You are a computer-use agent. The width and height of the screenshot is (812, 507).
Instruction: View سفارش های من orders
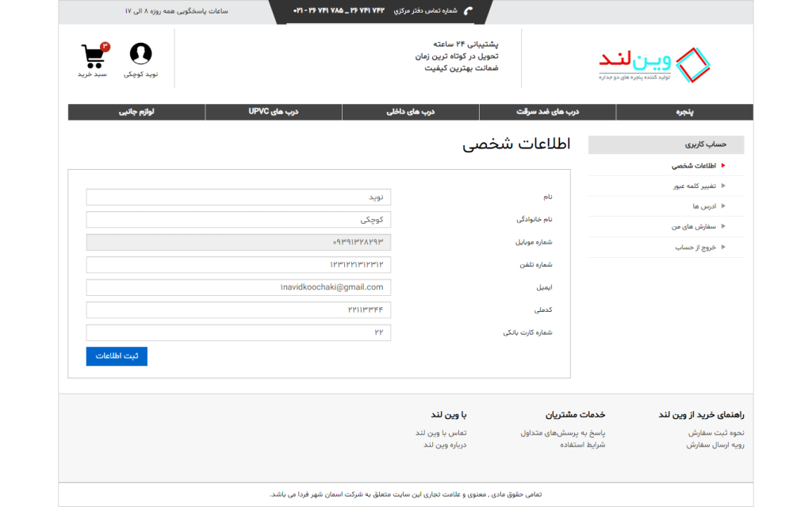[x=694, y=227]
